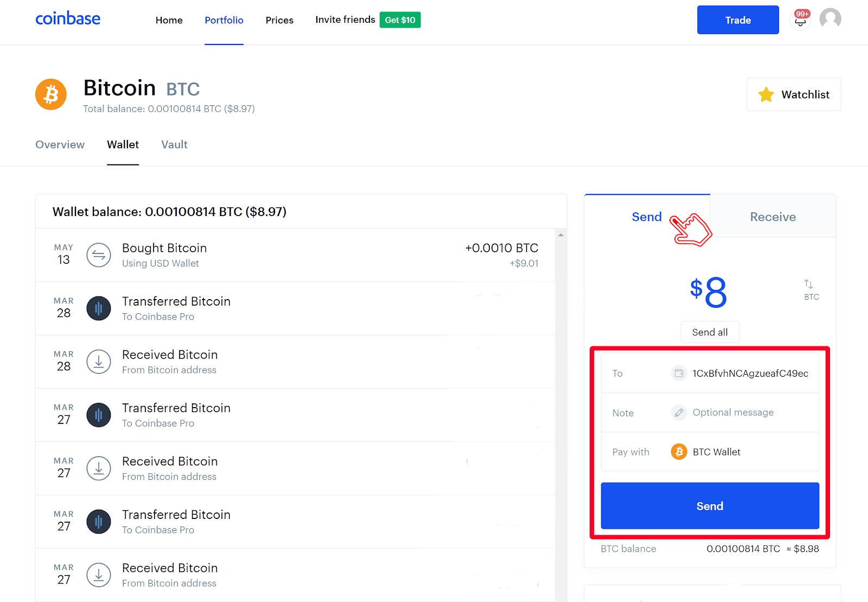Click the Send all button
Image resolution: width=868 pixels, height=602 pixels.
[x=710, y=332]
